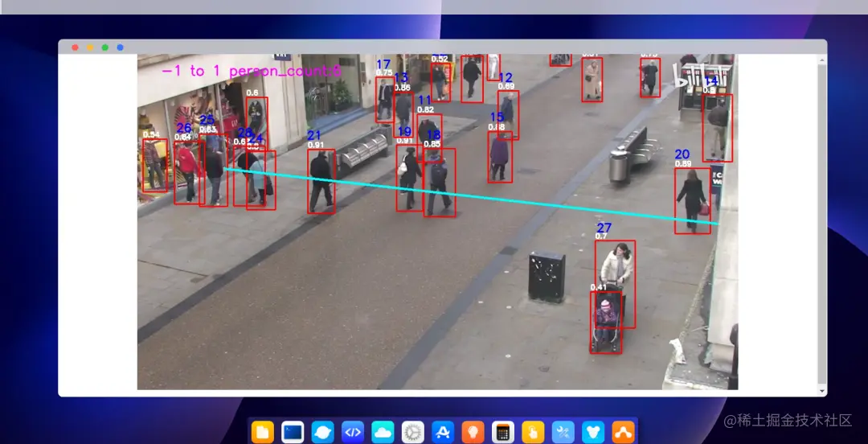868x444 pixels.
Task: Open the yellow touch gesture app icon
Action: (533, 432)
